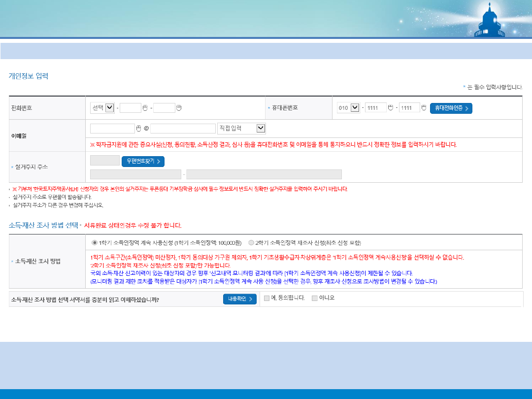Expand the email domain '직접입력' dropdown
The image size is (532, 399).
coord(241,129)
